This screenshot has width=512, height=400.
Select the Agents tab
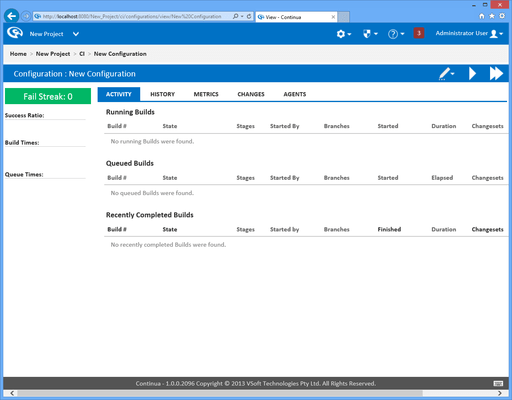point(295,94)
